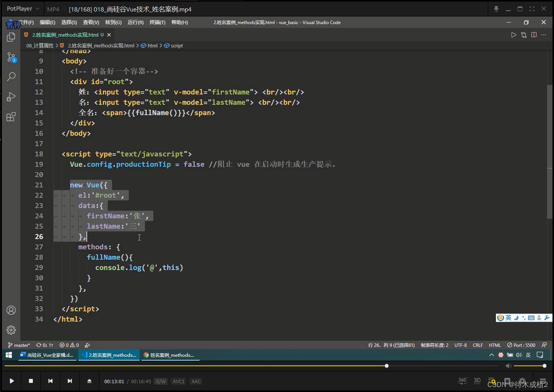
Task: Expand the html breadcrumb item
Action: 149,46
